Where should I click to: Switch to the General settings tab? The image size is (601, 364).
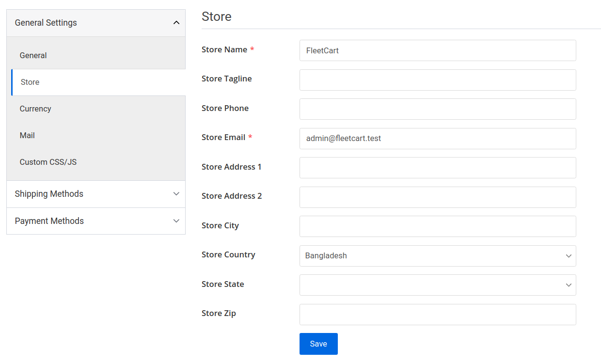pyautogui.click(x=33, y=55)
